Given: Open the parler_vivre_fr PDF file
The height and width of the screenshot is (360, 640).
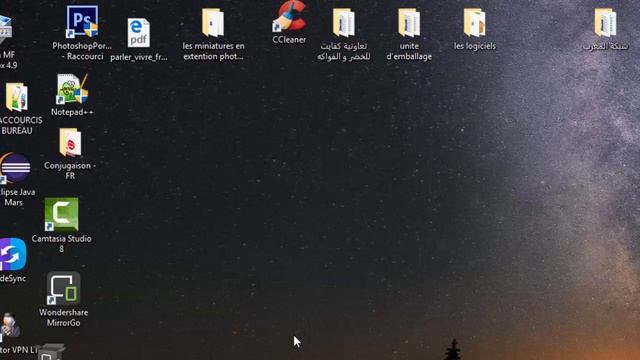Looking at the screenshot, I should coord(138,33).
